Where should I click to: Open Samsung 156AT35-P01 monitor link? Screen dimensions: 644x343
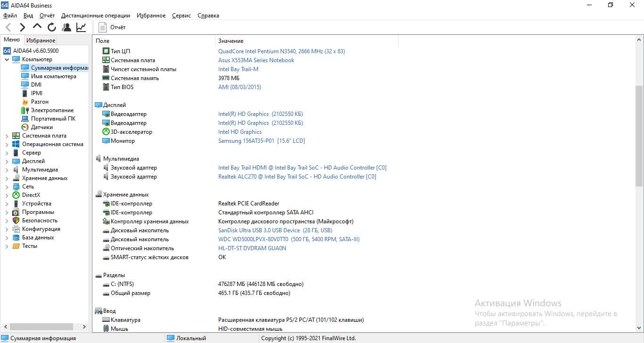[262, 141]
